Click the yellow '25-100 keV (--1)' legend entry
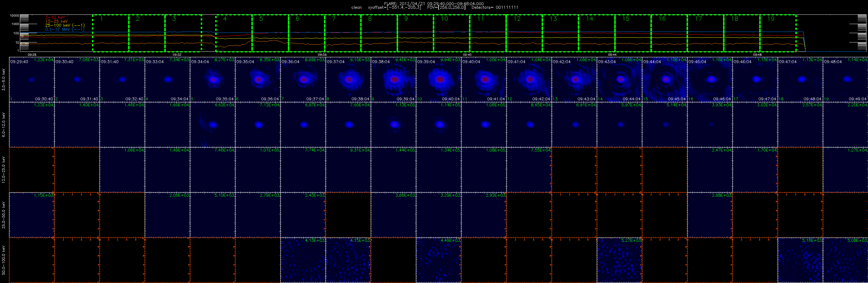This screenshot has height=283, width=868. (x=65, y=25)
